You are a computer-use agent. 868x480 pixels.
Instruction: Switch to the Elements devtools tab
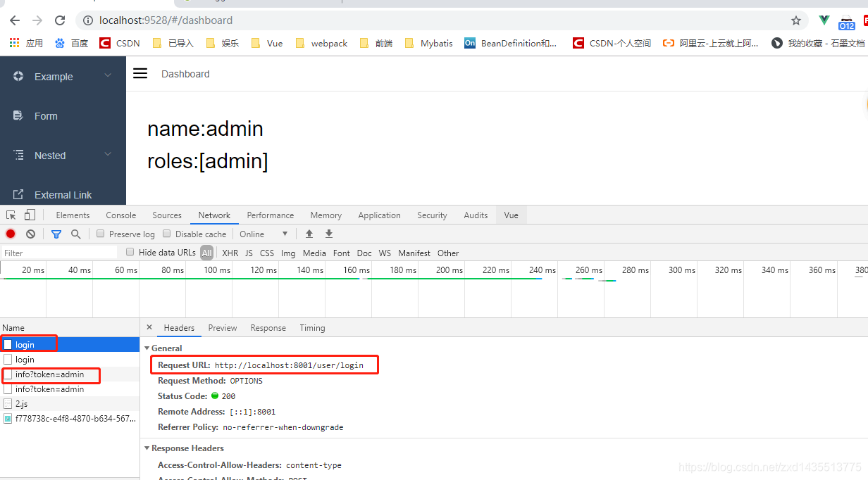[x=73, y=215]
